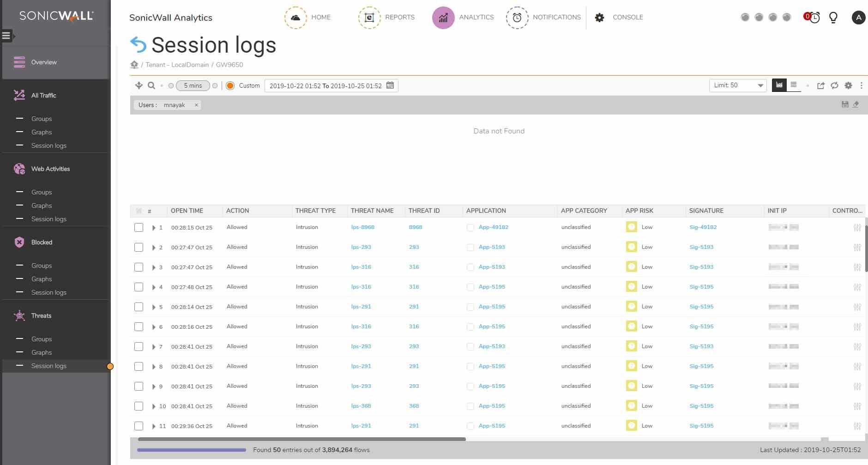Tick the checkbox for row 5
Image resolution: width=868 pixels, height=465 pixels.
tap(139, 307)
